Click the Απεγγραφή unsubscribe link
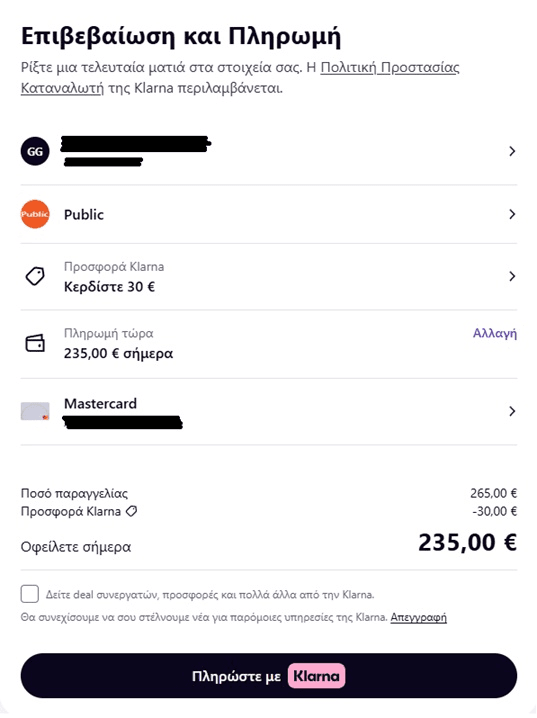This screenshot has height=718, width=537. coord(418,617)
